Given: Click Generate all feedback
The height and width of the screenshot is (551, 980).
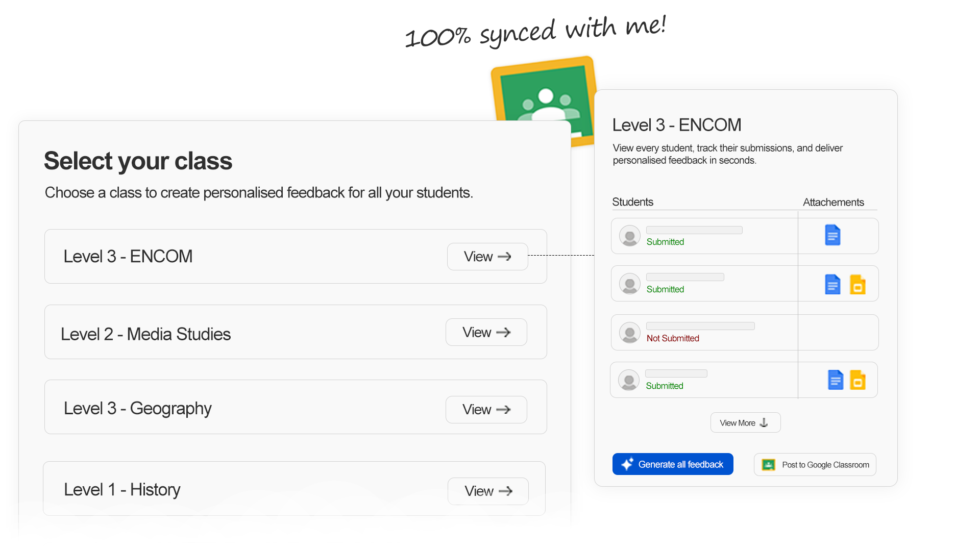Looking at the screenshot, I should (x=673, y=464).
